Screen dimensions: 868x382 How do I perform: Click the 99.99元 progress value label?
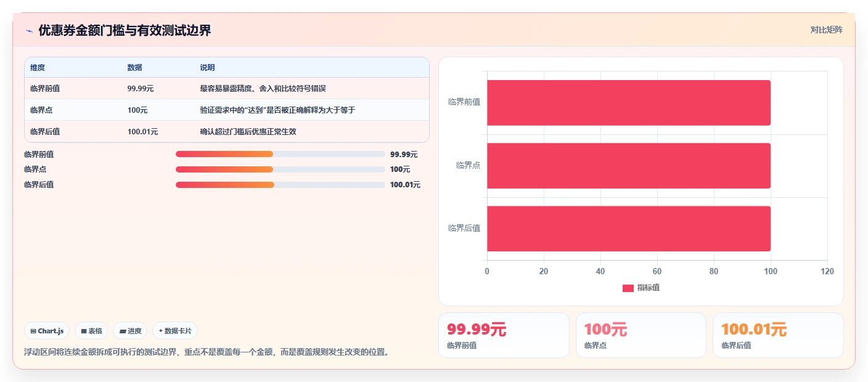click(404, 155)
